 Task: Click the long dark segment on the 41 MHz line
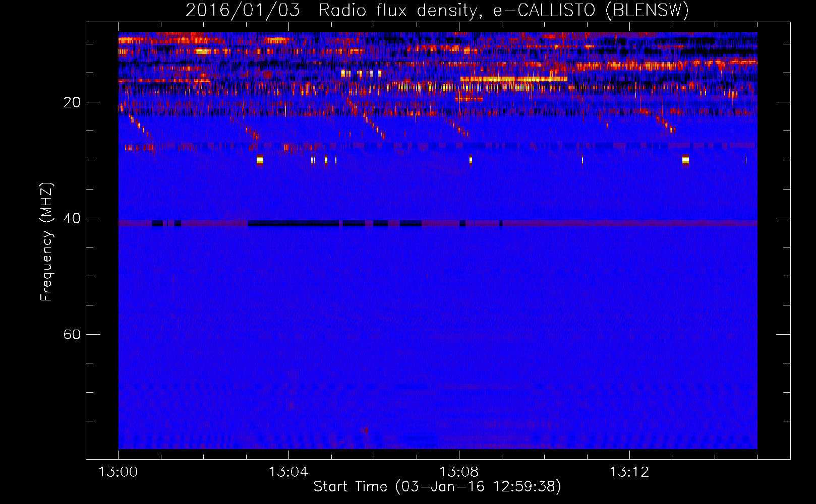point(294,223)
